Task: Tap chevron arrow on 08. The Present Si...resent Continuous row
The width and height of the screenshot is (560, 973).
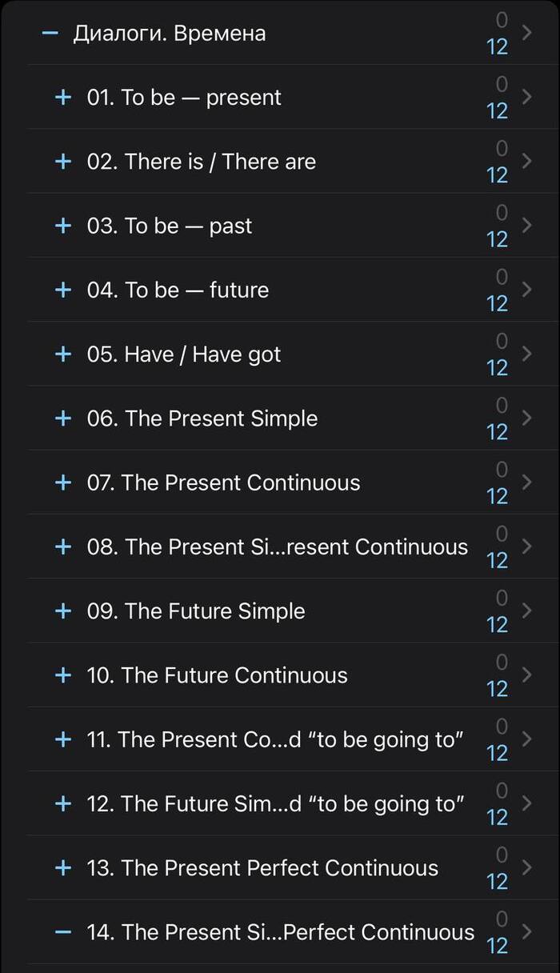Action: click(526, 546)
